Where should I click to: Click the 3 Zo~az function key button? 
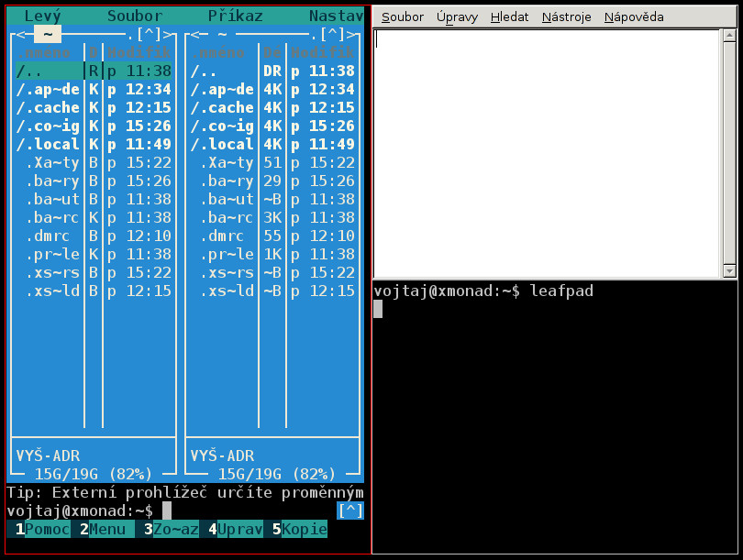pyautogui.click(x=171, y=529)
